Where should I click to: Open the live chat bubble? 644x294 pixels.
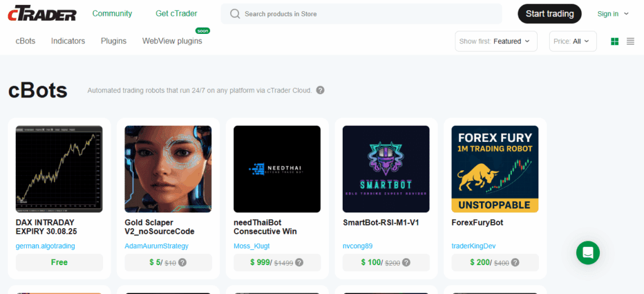(588, 253)
